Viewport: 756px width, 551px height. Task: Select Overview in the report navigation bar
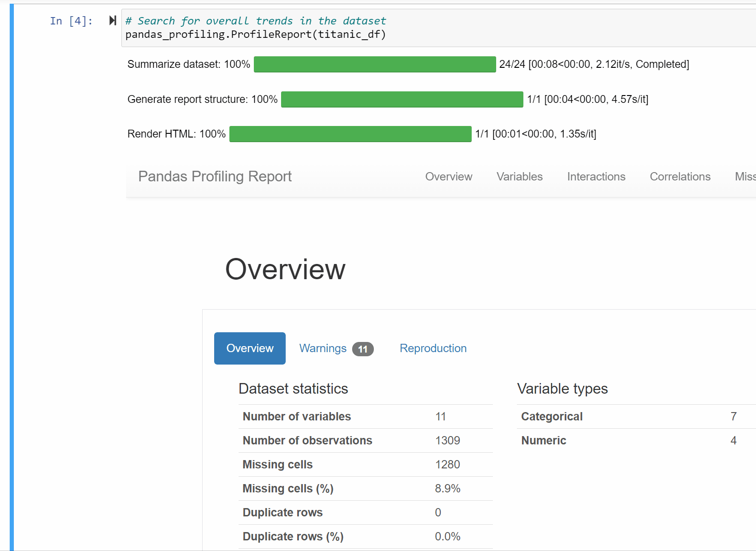[x=448, y=177]
